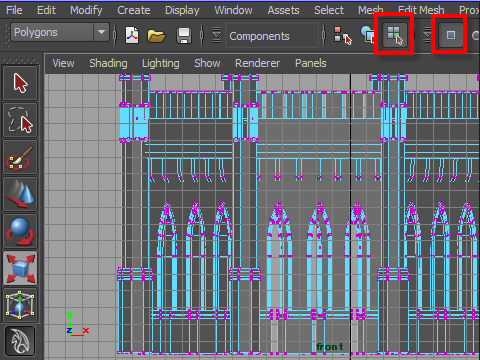This screenshot has width=480, height=360.
Task: Open the Modify menu
Action: (86, 10)
